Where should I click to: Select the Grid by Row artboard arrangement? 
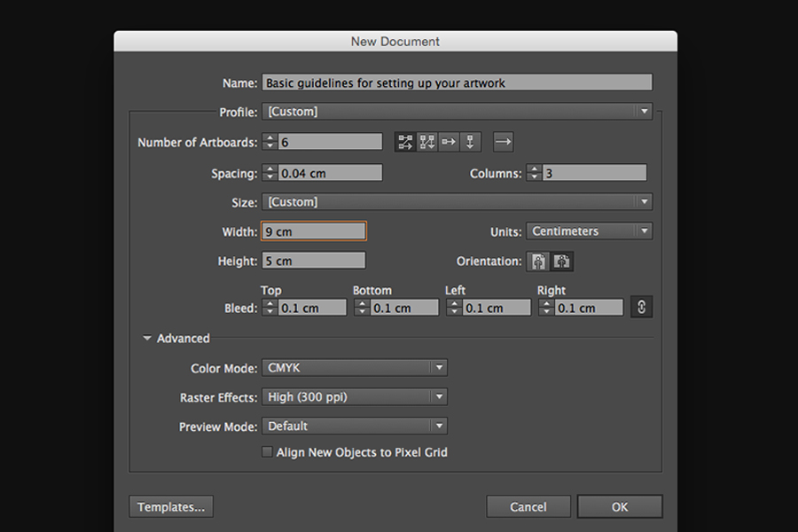405,141
